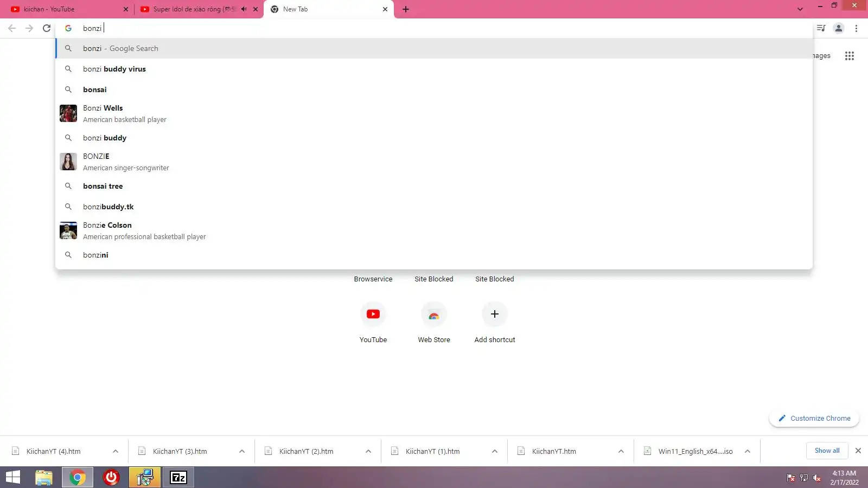This screenshot has width=868, height=488.
Task: Click the BONZIE thumbnail photo
Action: click(68, 162)
